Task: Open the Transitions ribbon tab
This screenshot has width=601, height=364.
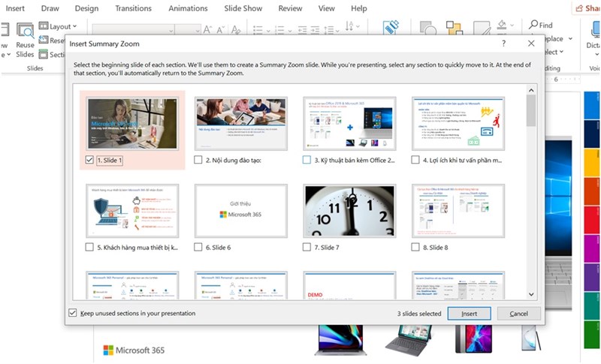Action: 134,8
